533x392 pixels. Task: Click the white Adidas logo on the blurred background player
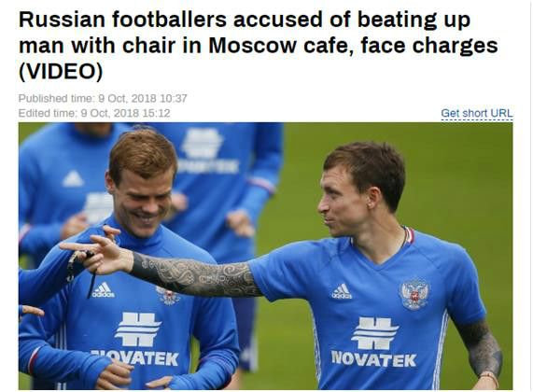coord(73,178)
